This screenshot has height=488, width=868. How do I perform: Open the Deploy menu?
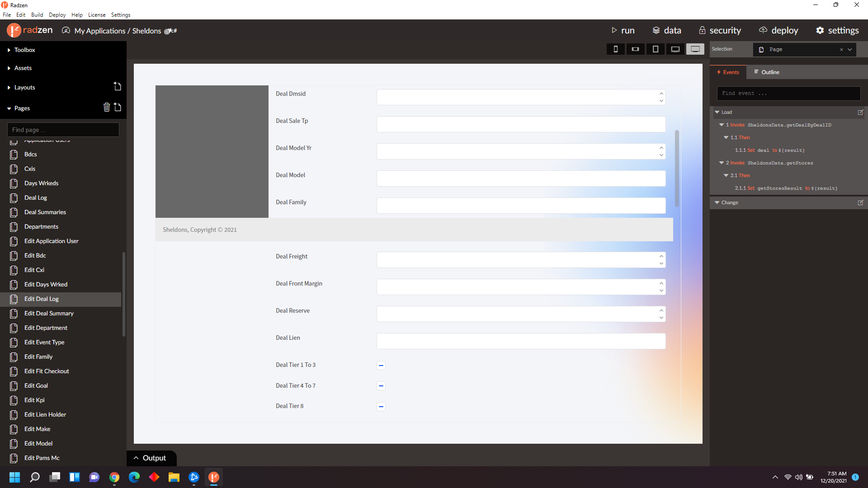pos(57,15)
